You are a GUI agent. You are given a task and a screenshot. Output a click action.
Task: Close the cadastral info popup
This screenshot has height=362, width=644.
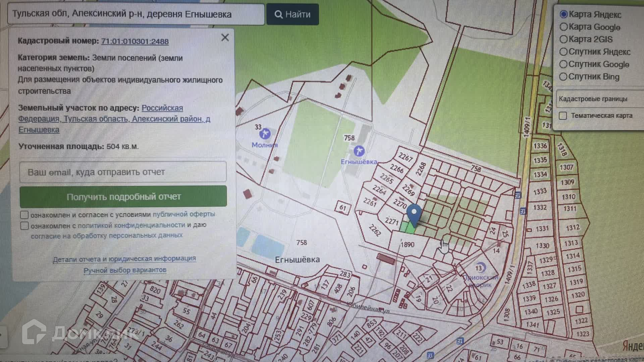(x=225, y=38)
